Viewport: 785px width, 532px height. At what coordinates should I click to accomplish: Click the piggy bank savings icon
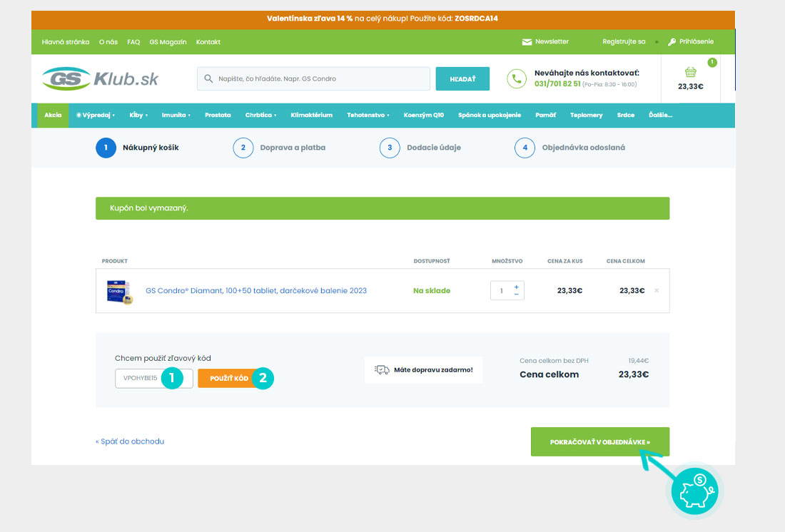695,491
